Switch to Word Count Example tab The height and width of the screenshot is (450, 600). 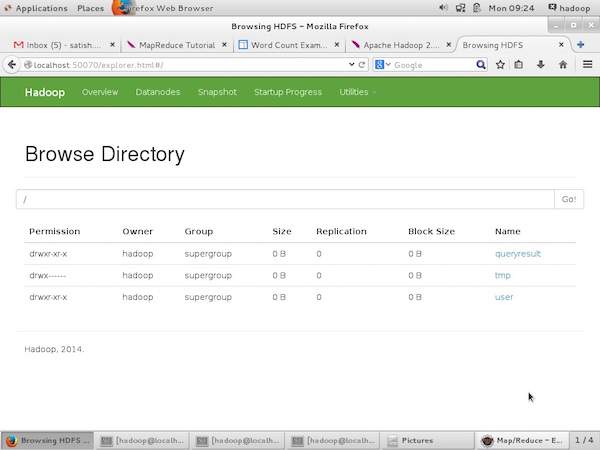point(285,46)
